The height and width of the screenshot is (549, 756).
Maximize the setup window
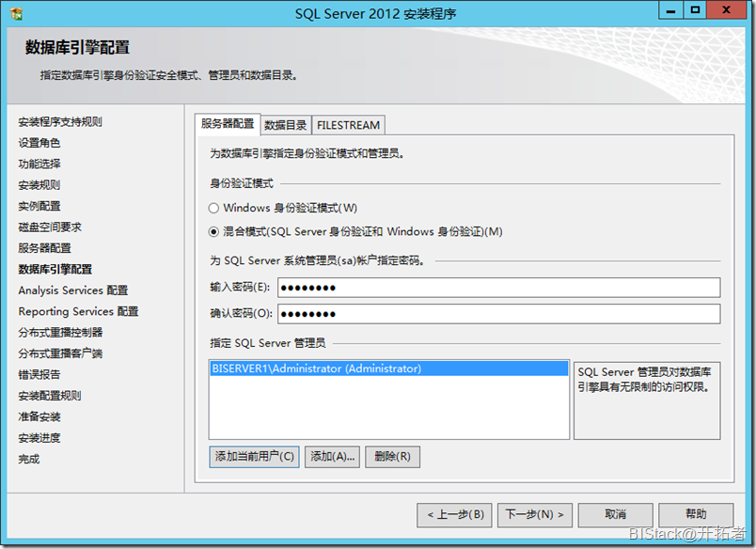pyautogui.click(x=695, y=10)
